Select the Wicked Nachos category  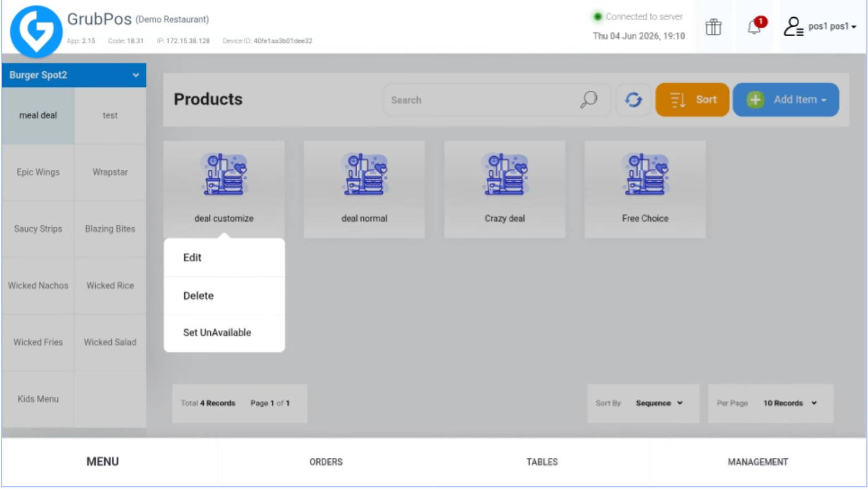[38, 286]
